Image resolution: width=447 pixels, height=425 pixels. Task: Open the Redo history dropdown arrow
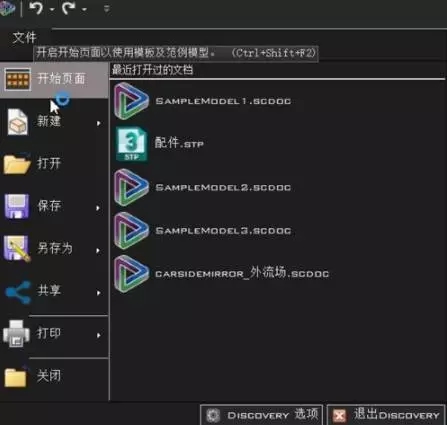pos(85,9)
